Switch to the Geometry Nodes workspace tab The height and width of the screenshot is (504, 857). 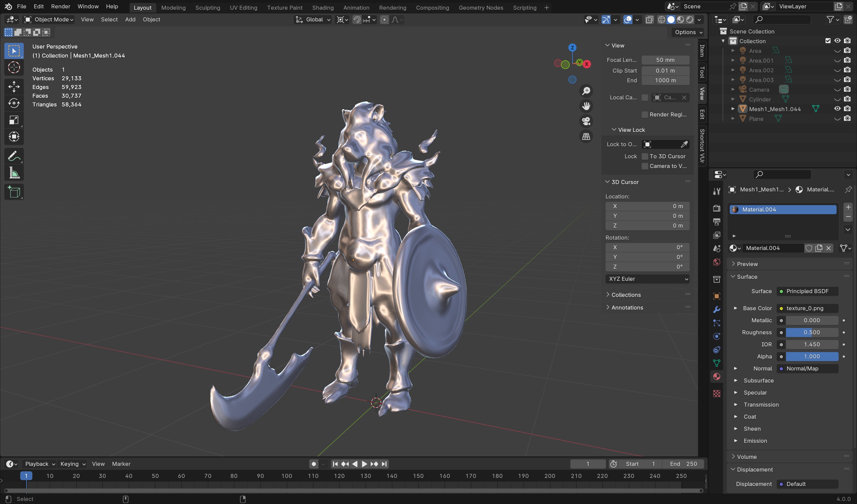[480, 7]
